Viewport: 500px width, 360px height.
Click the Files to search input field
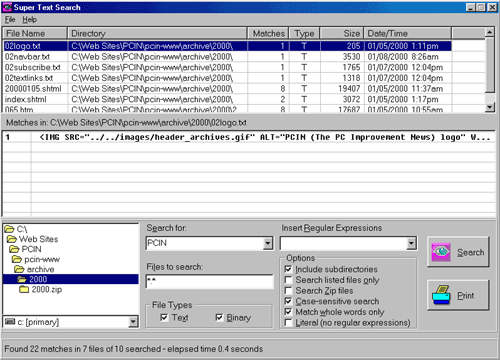coord(209,282)
